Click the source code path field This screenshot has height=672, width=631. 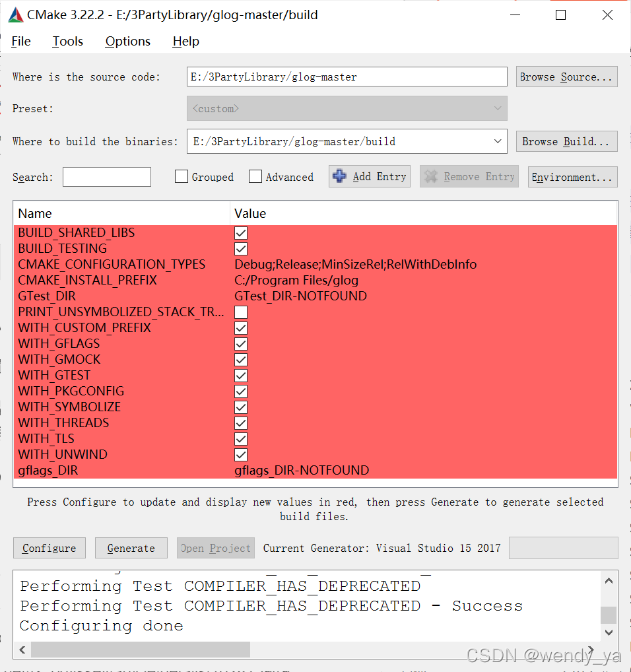(x=347, y=77)
